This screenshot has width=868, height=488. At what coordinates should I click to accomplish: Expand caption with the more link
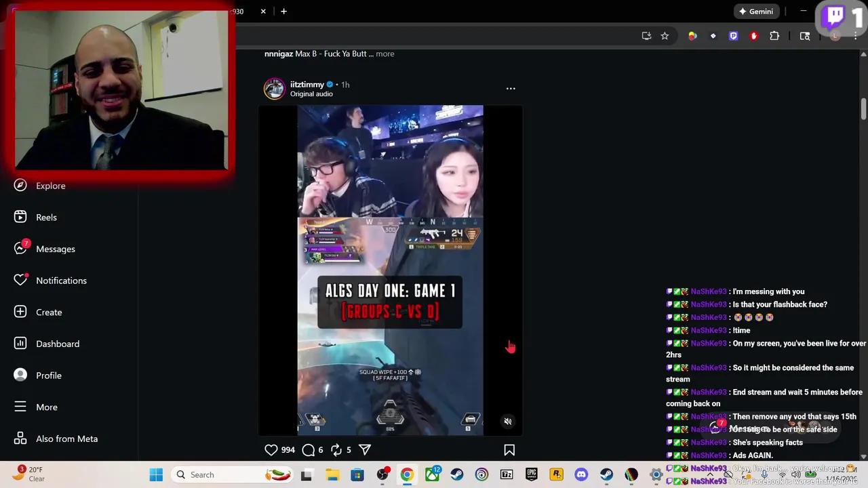point(384,54)
